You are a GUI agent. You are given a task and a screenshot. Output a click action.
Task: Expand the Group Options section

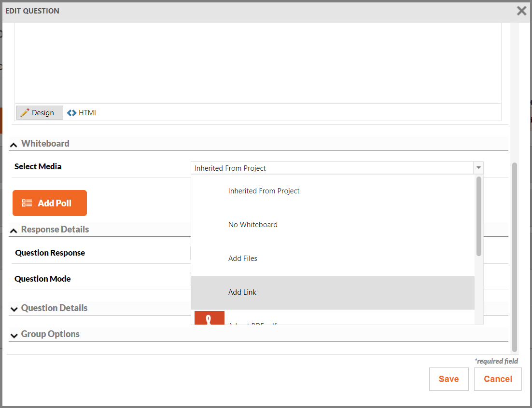point(14,336)
